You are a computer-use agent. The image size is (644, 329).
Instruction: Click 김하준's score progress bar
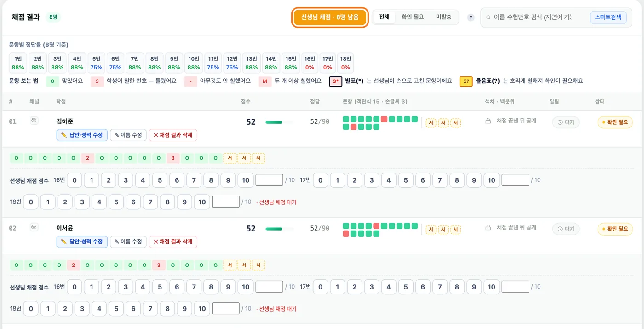279,122
